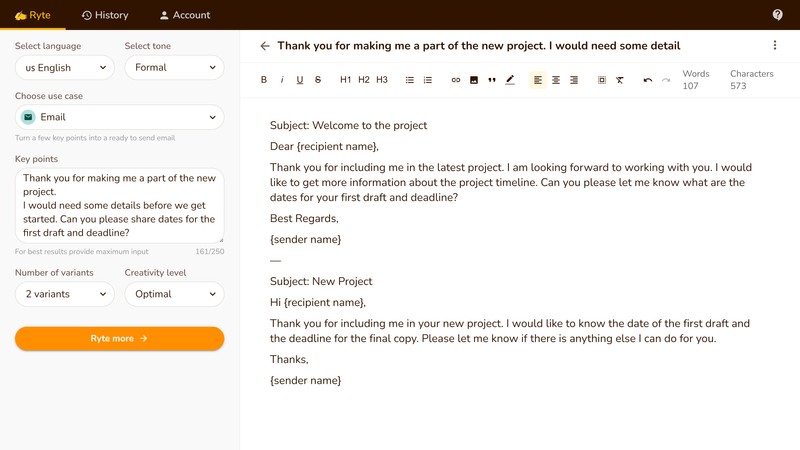
Task: Apply strikethrough to text
Action: (318, 80)
